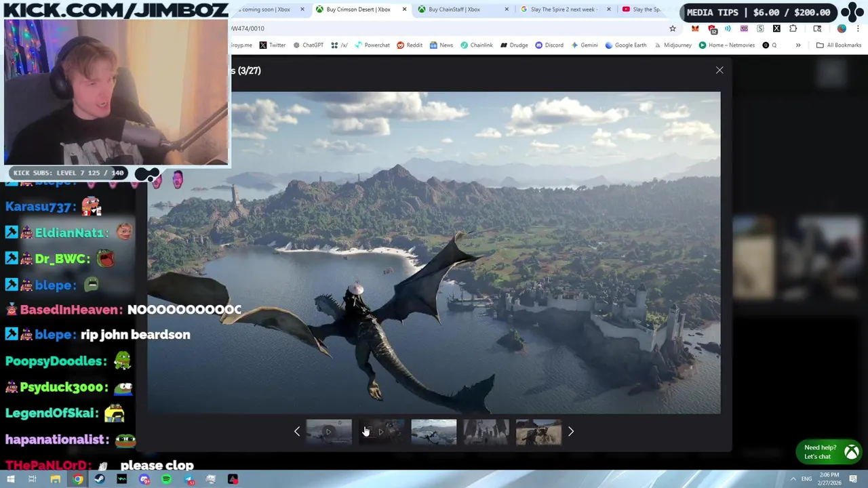The width and height of the screenshot is (868, 488).
Task: Open the Chrome profile avatar
Action: pyautogui.click(x=842, y=28)
